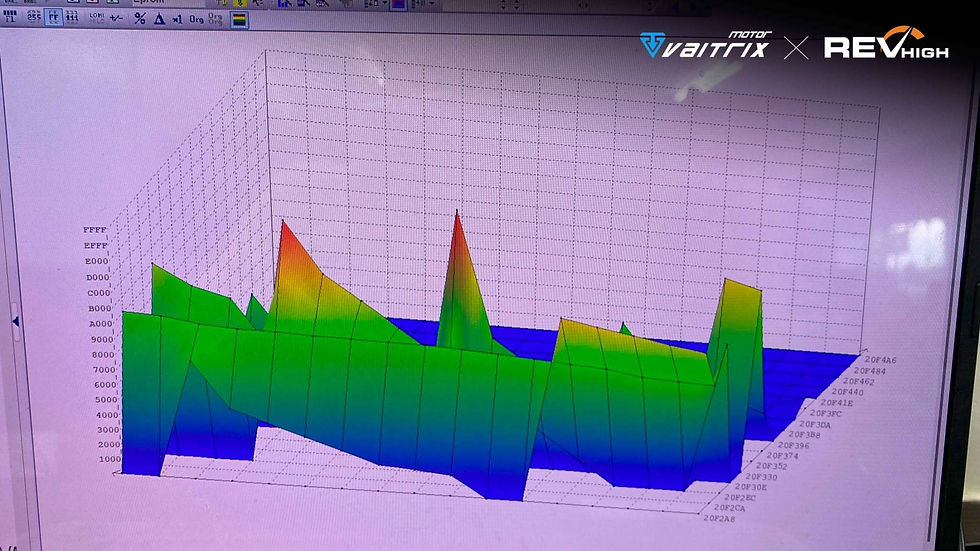This screenshot has width=980, height=551.
Task: Click the single Org toolbar icon
Action: coord(196,19)
